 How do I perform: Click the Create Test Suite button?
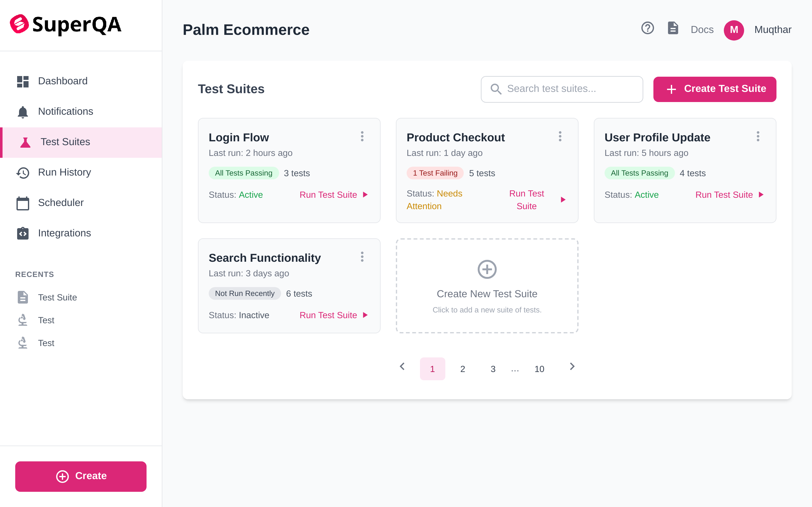point(714,89)
